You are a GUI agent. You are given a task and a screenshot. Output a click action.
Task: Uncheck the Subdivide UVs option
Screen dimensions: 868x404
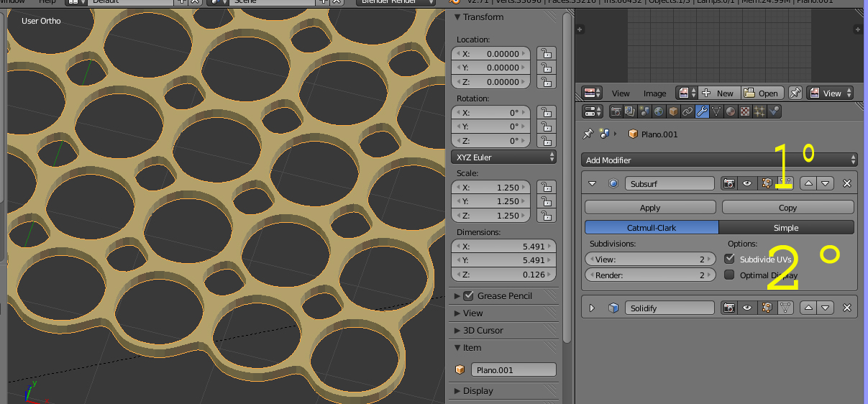(729, 259)
